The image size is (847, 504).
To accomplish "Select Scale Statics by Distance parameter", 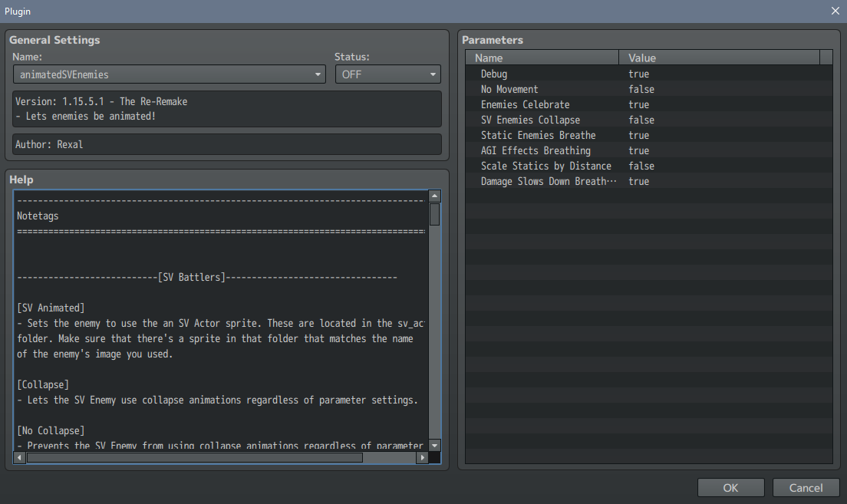I will 649,166.
